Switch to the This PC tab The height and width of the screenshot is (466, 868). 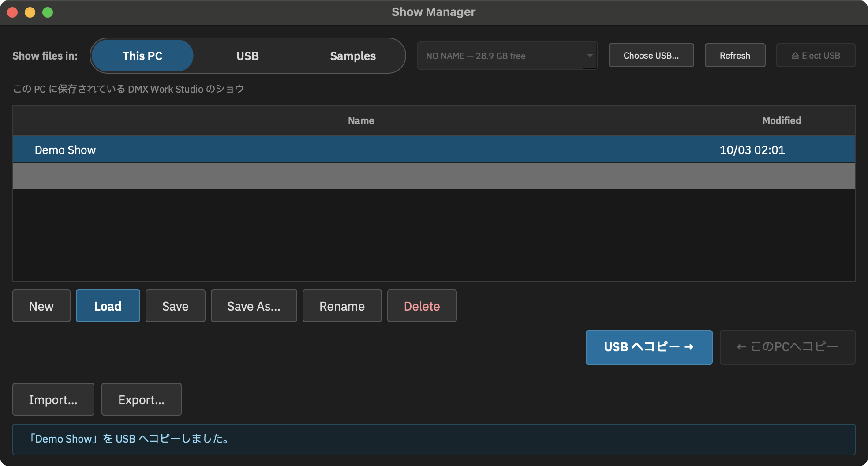(x=142, y=56)
